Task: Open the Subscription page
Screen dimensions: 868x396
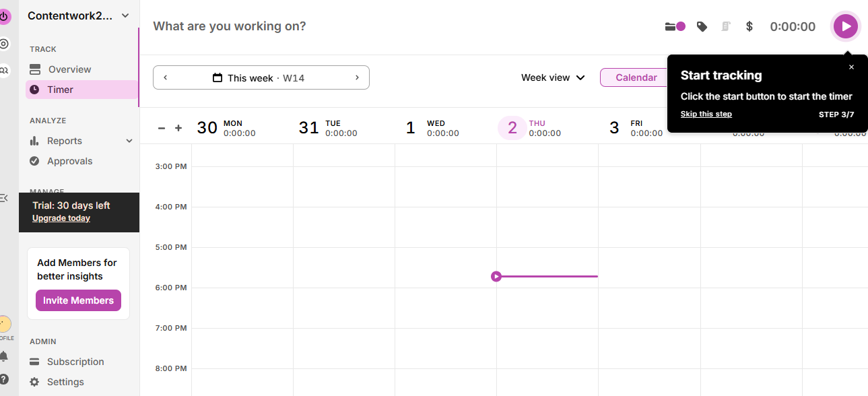Action: [75, 362]
